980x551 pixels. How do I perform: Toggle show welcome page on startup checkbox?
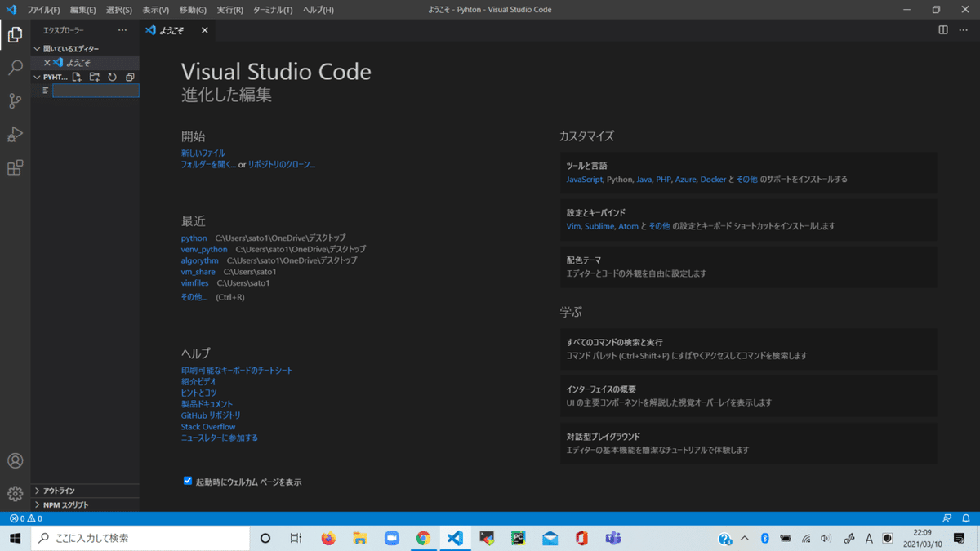coord(188,481)
